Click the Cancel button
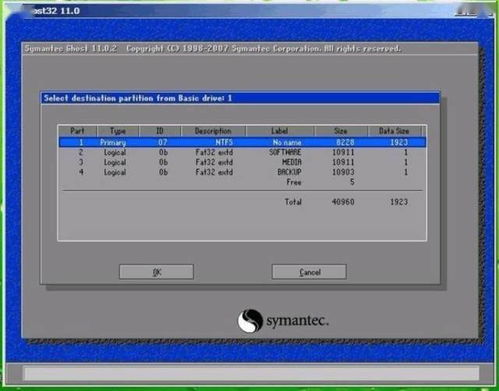 309,272
